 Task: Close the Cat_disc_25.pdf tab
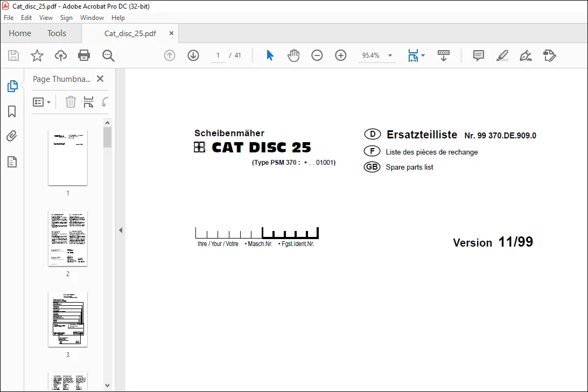[171, 33]
